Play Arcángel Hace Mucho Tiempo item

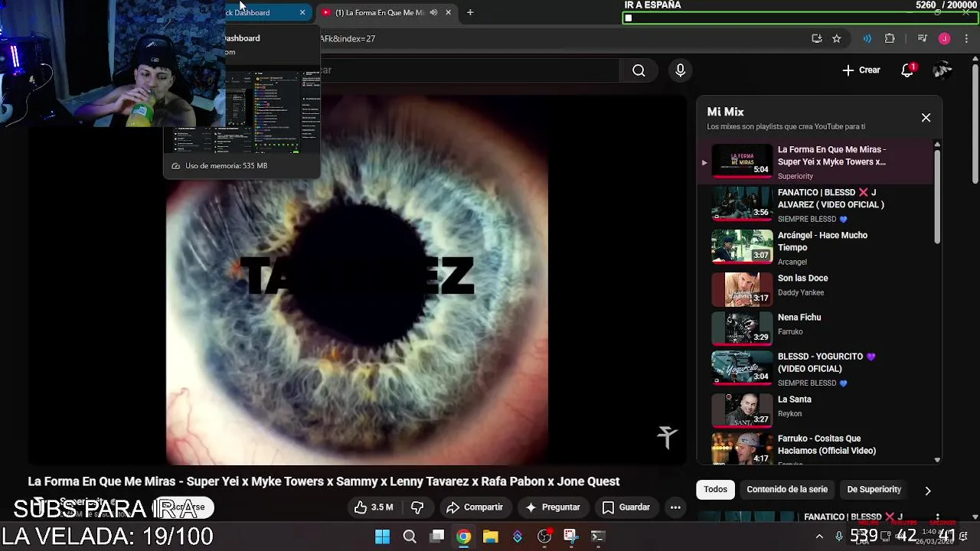815,247
